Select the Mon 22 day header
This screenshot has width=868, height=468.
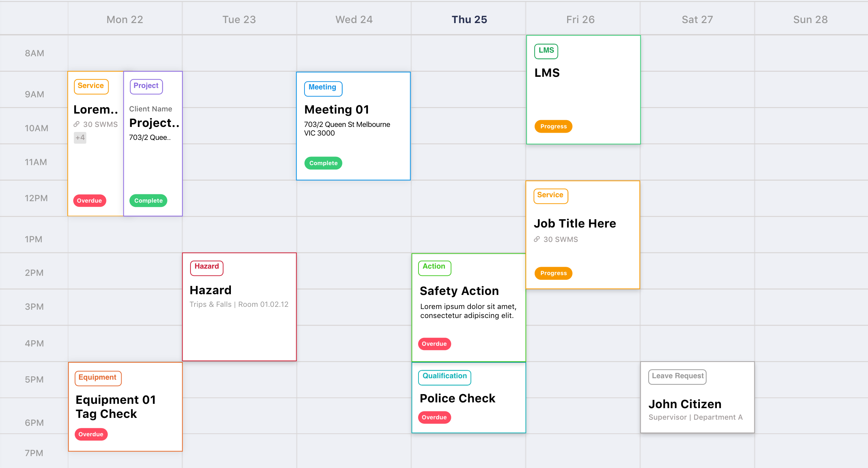125,19
